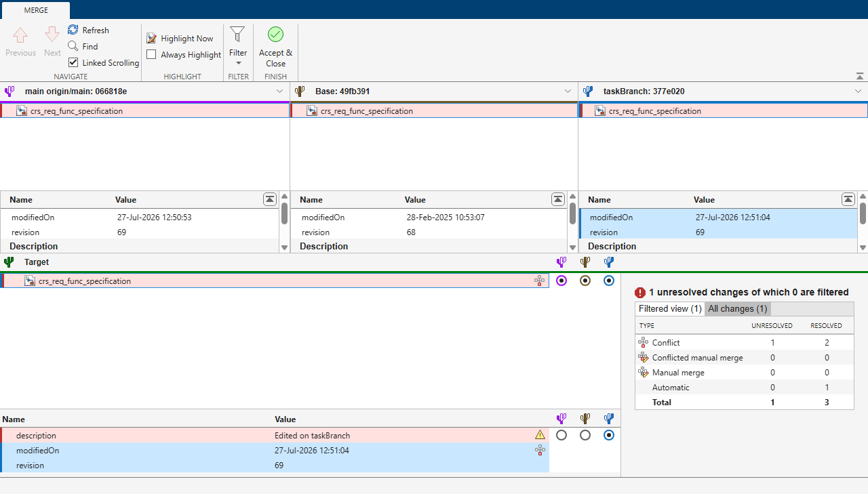Click the conflict icon on modifiedOn row

point(540,450)
